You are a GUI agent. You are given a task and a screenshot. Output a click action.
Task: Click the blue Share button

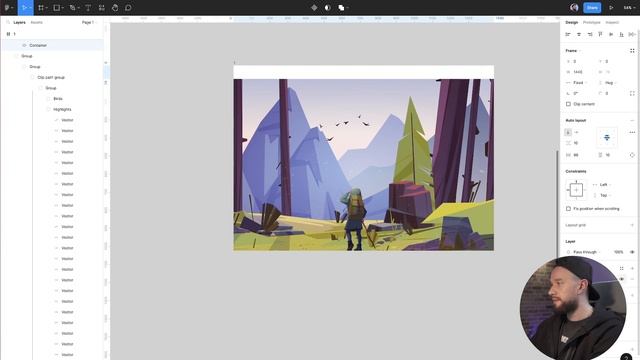point(592,7)
